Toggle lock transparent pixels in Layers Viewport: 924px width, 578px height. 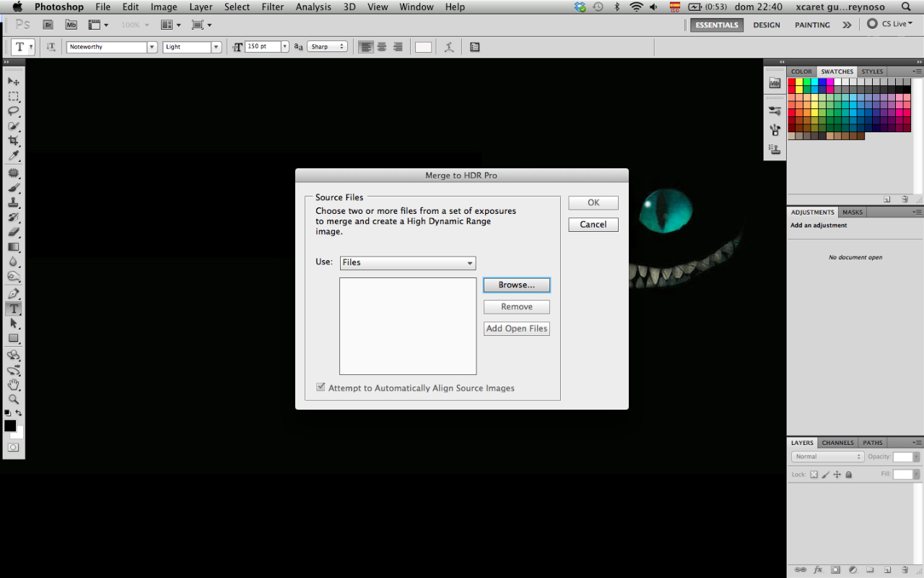(814, 475)
